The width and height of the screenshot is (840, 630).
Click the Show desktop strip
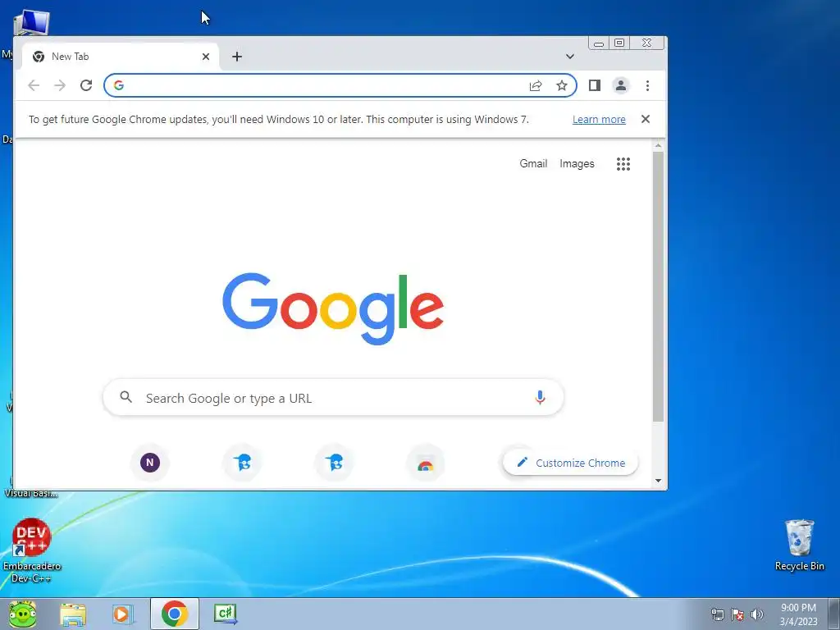[x=834, y=614]
